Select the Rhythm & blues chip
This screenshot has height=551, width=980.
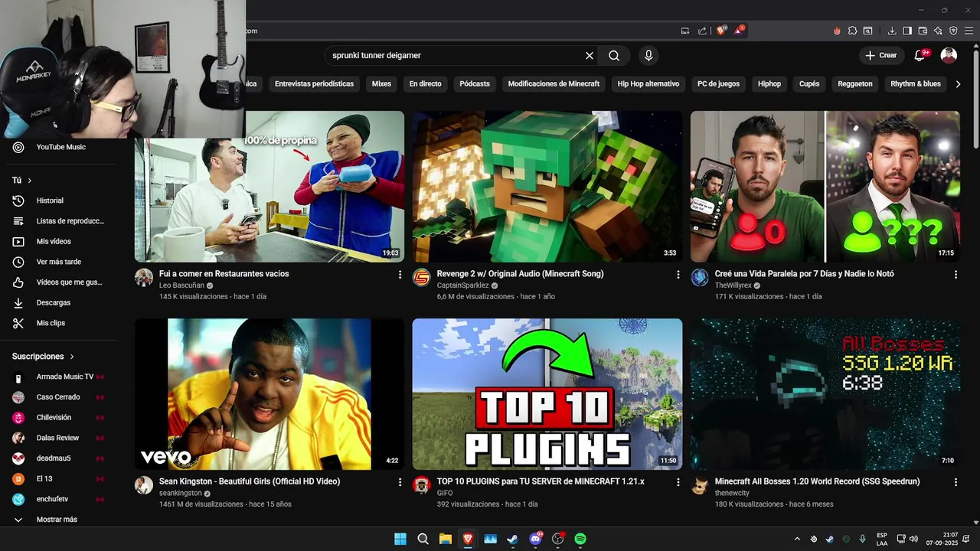(x=916, y=84)
